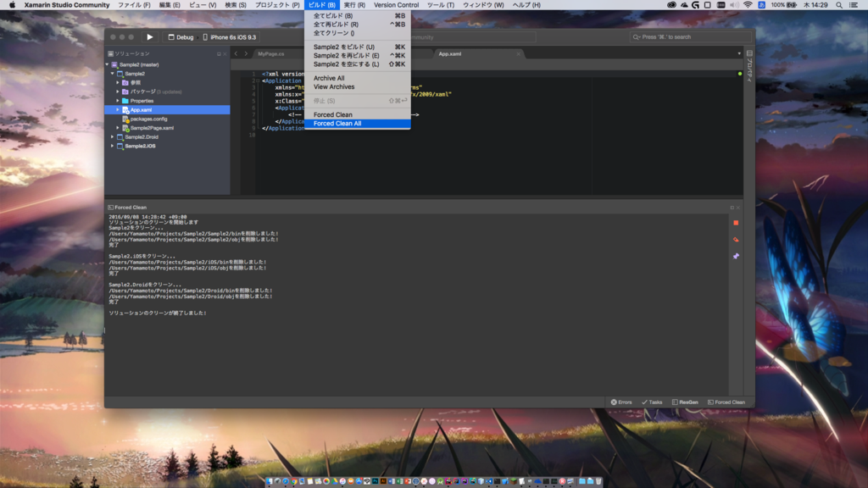The image size is (868, 488).
Task: Select Sample2Page.xaml file in tree
Action: [x=152, y=128]
